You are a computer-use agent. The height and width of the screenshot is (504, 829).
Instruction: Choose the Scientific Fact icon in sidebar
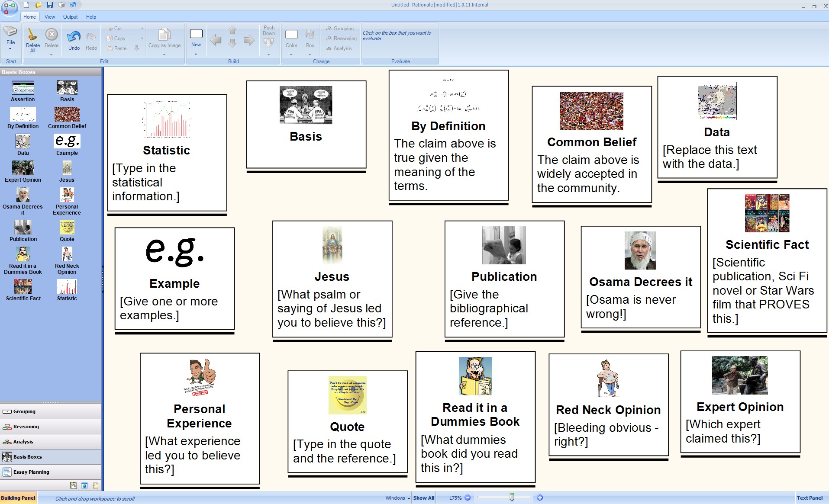pos(23,286)
